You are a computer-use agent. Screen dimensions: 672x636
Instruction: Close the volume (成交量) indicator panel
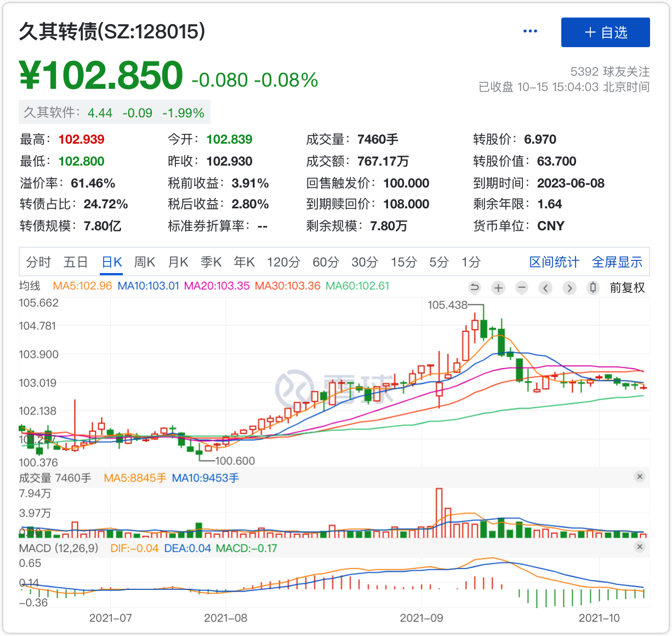[640, 476]
